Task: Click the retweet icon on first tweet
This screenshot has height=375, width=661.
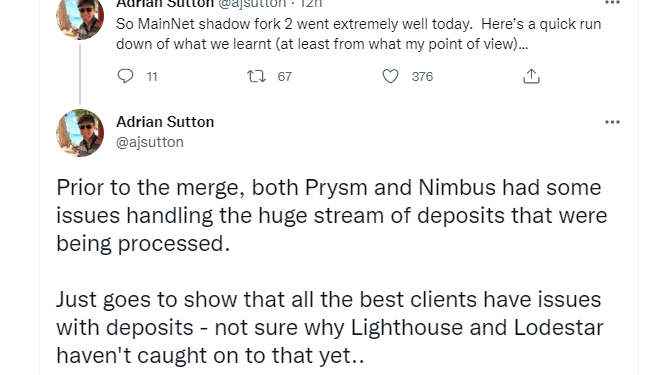Action: coord(256,76)
